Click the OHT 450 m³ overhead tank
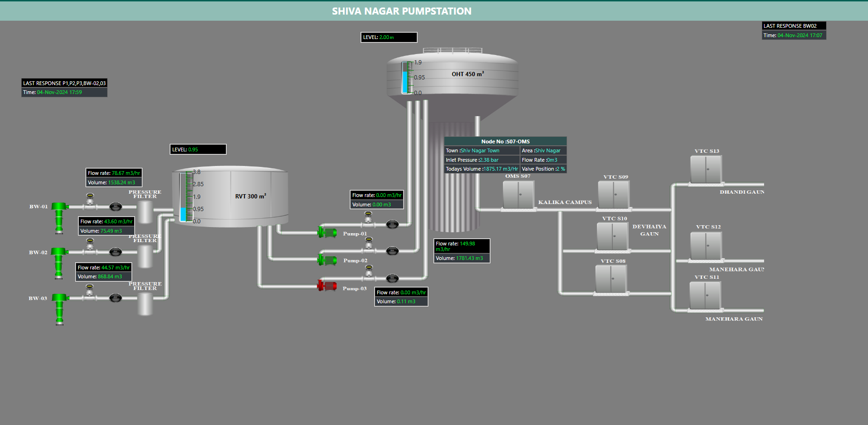Viewport: 868px width, 425px height. (466, 75)
